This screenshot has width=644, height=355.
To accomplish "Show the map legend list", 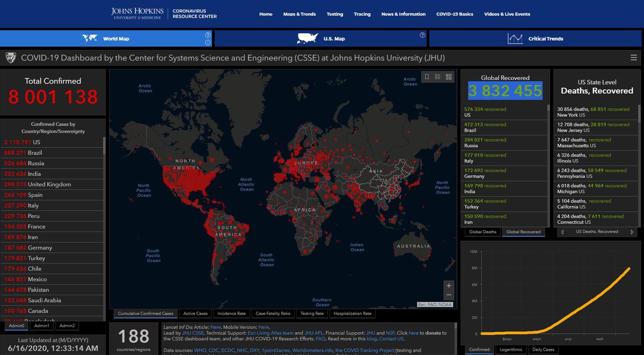I will click(x=438, y=77).
